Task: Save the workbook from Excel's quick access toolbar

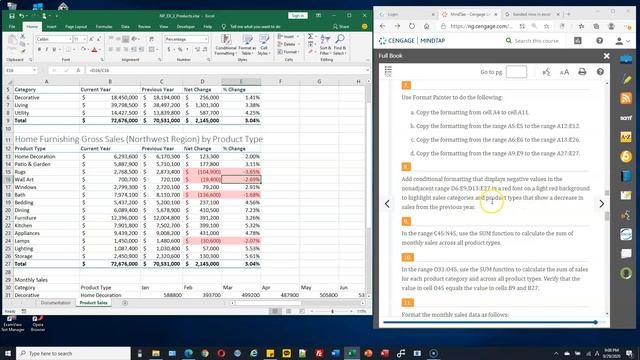Action: (x=11, y=16)
